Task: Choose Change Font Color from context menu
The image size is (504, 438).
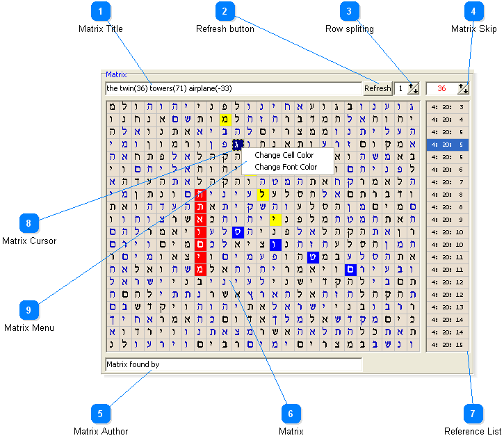Action: coord(285,167)
